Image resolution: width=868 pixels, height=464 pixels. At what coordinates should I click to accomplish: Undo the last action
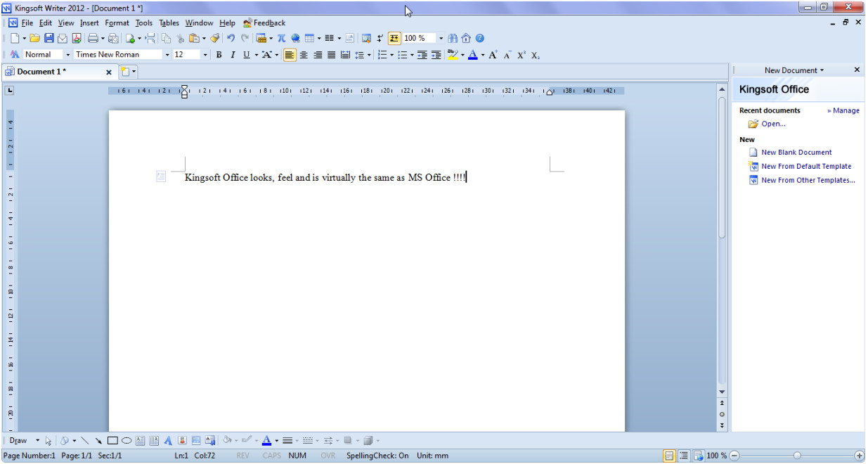231,38
